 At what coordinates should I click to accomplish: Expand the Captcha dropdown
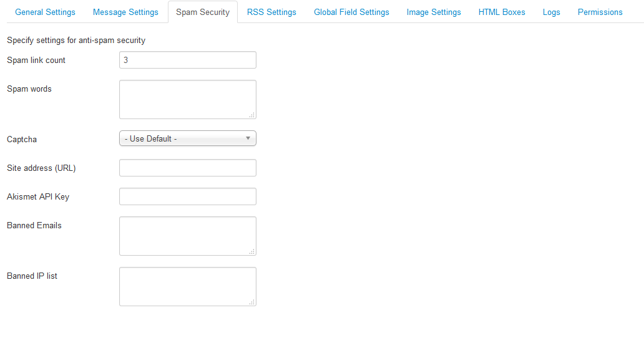[187, 138]
